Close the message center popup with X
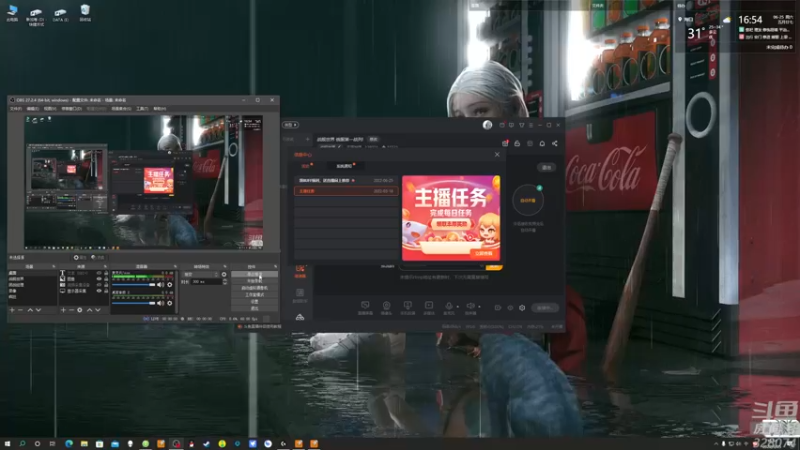Viewport: 800px width, 450px height. coord(497,155)
